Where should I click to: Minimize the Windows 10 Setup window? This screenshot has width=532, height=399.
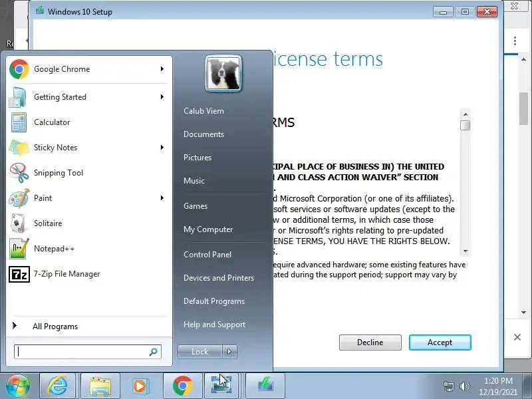443,12
